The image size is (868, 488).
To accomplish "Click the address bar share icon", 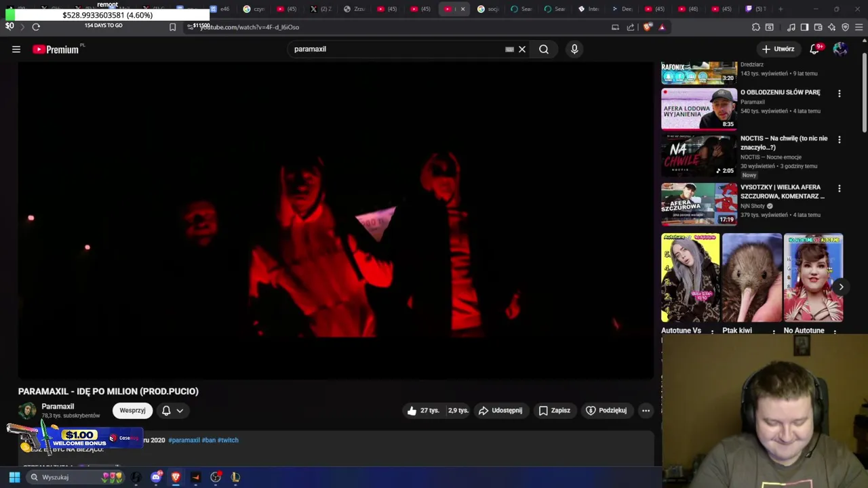I will click(631, 27).
